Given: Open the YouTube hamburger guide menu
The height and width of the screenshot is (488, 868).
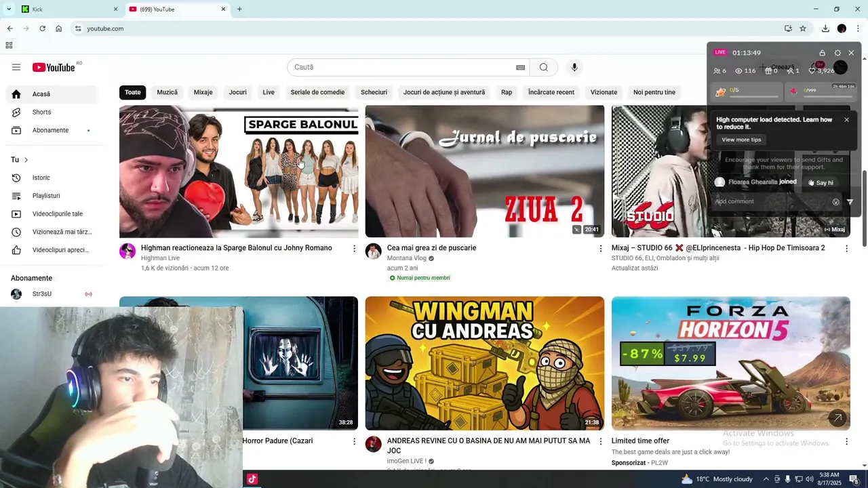Looking at the screenshot, I should pos(16,67).
